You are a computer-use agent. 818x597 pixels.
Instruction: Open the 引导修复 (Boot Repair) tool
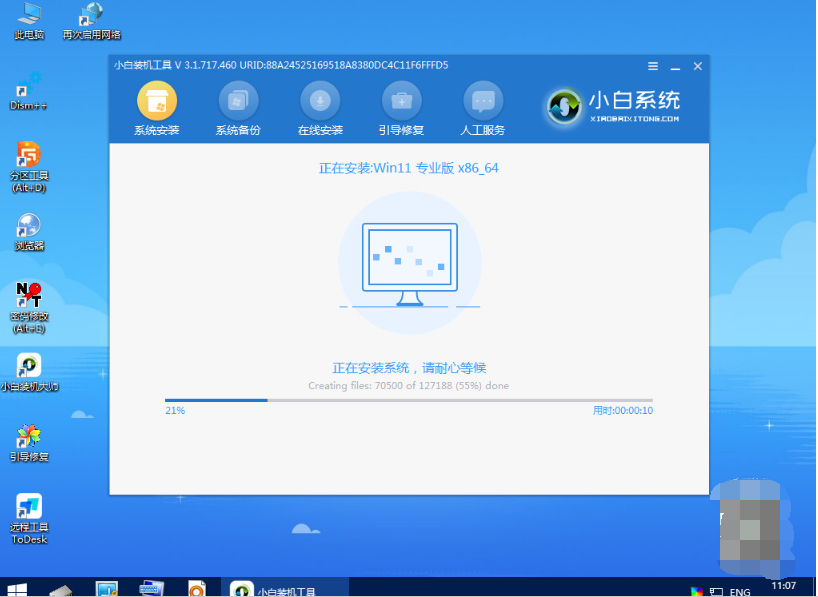click(401, 107)
